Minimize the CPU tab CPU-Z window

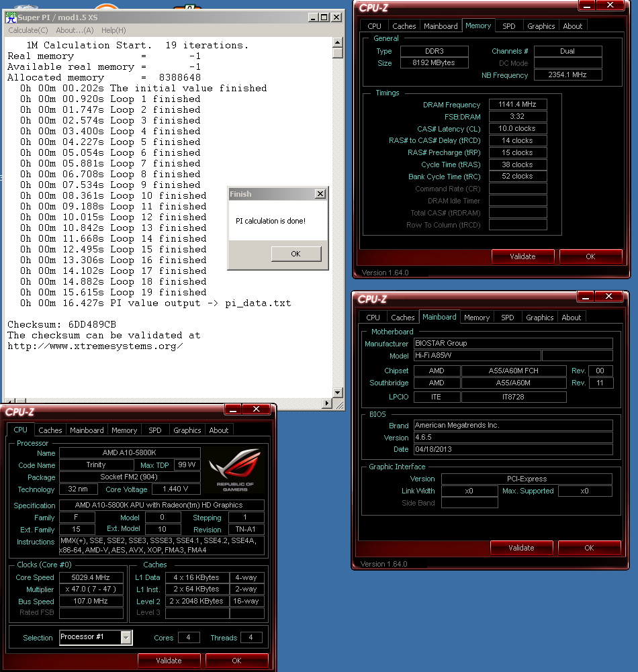tap(233, 410)
